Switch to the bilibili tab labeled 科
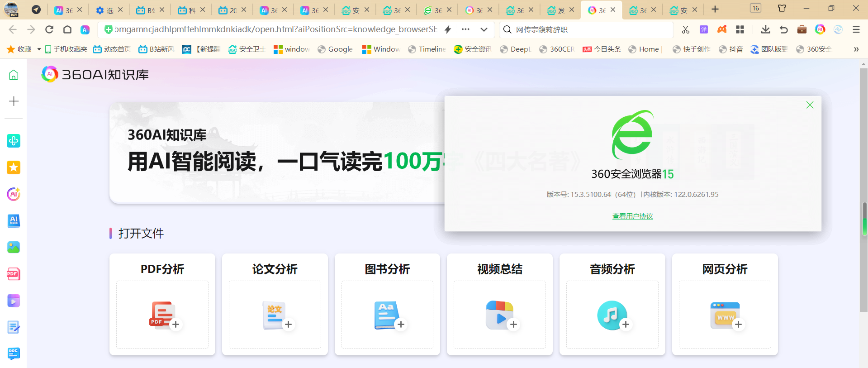The image size is (868, 368). (x=190, y=10)
